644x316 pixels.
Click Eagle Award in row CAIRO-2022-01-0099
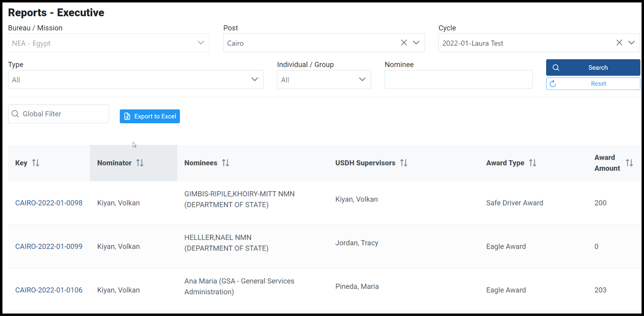pyautogui.click(x=506, y=246)
